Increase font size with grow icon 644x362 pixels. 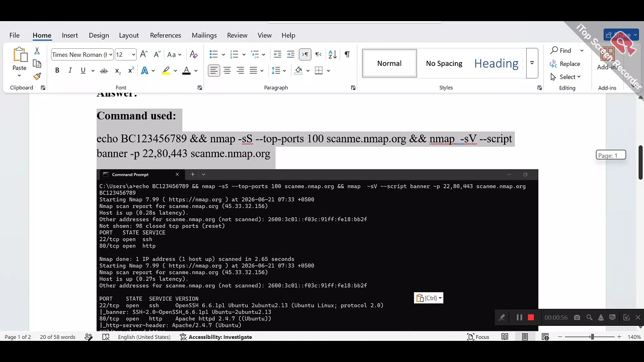coord(144,54)
